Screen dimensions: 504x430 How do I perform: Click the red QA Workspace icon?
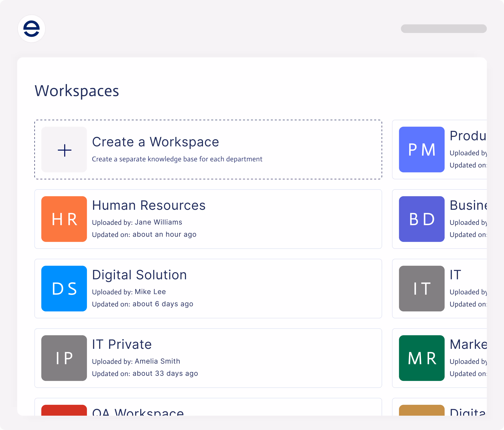point(64,410)
